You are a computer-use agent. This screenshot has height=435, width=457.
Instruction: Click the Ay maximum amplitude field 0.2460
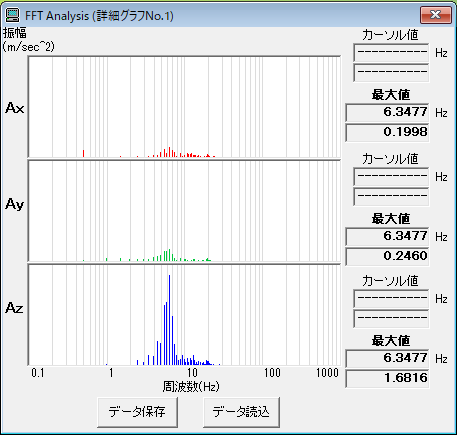pos(387,257)
